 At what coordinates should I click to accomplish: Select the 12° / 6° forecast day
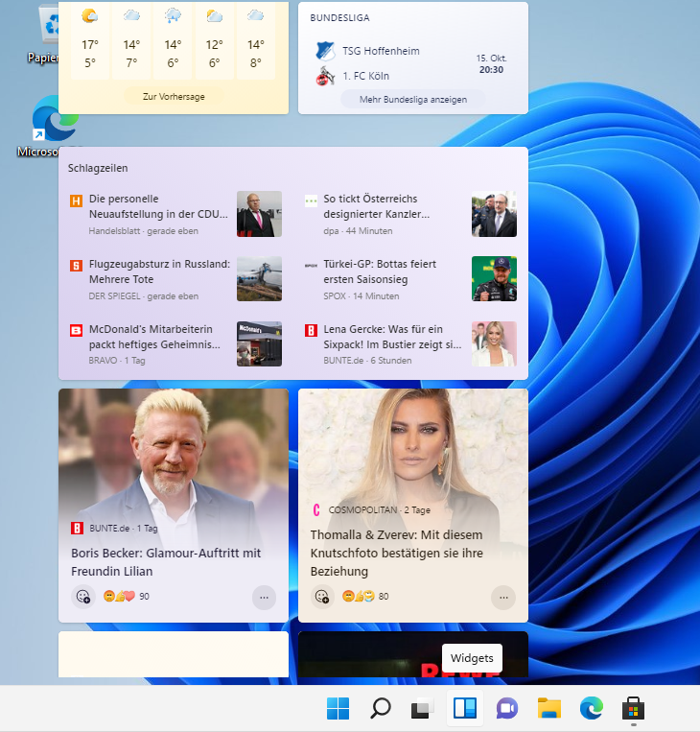click(x=214, y=39)
